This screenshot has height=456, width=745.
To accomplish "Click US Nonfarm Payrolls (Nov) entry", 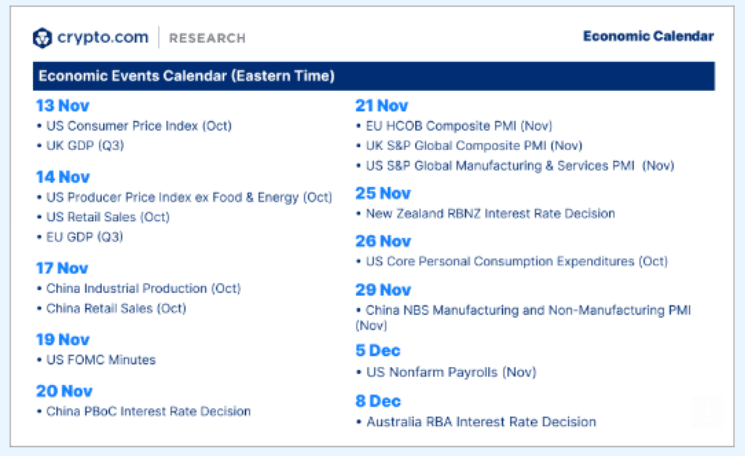I will [451, 372].
